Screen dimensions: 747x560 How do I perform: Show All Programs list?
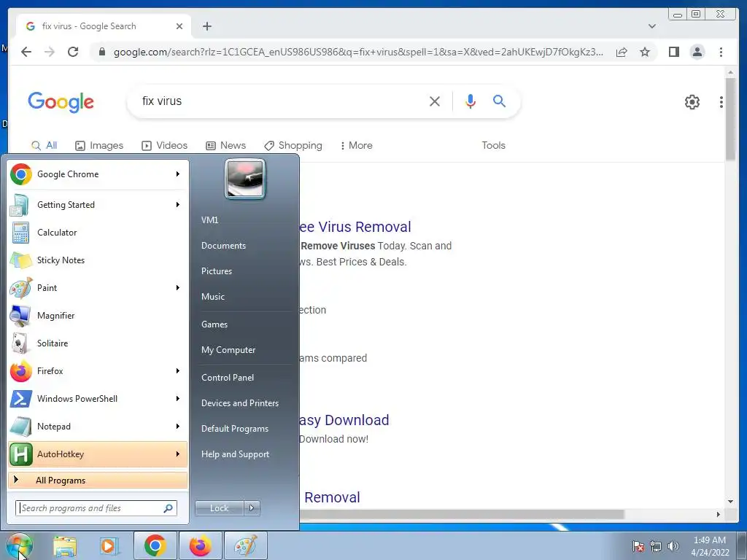pyautogui.click(x=98, y=480)
